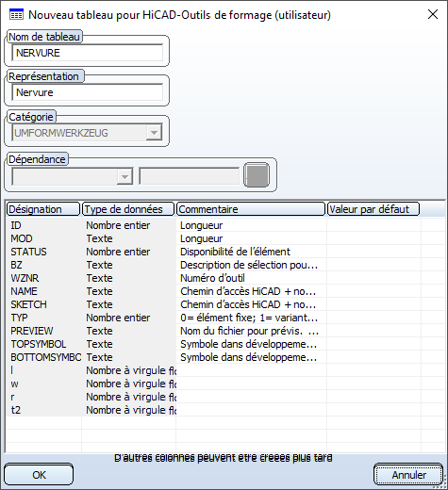Click the Nom de tableau field with NERVURE

[87, 53]
